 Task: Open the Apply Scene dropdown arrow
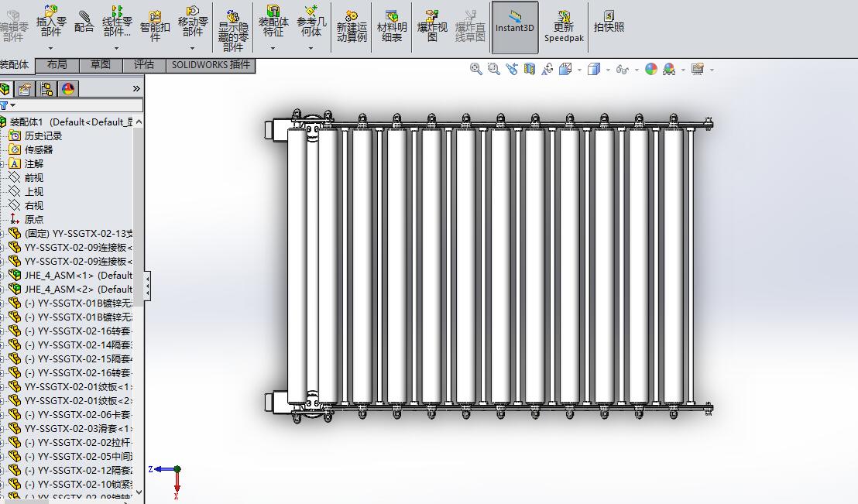pos(683,70)
